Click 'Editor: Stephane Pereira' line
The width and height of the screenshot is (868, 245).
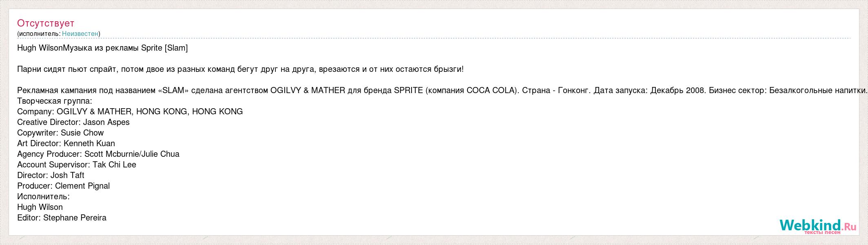(62, 218)
